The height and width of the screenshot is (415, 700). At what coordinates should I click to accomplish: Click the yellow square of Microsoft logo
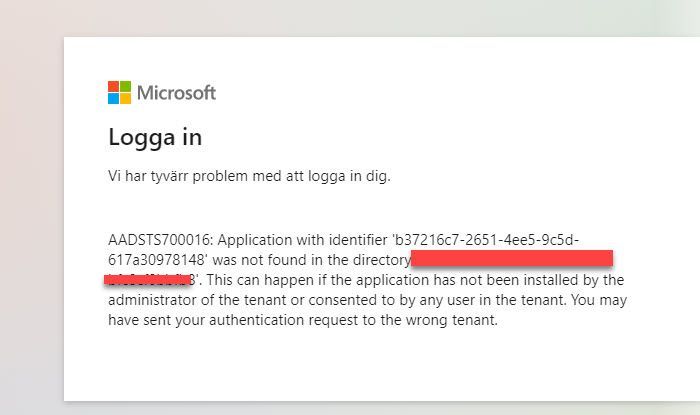125,99
